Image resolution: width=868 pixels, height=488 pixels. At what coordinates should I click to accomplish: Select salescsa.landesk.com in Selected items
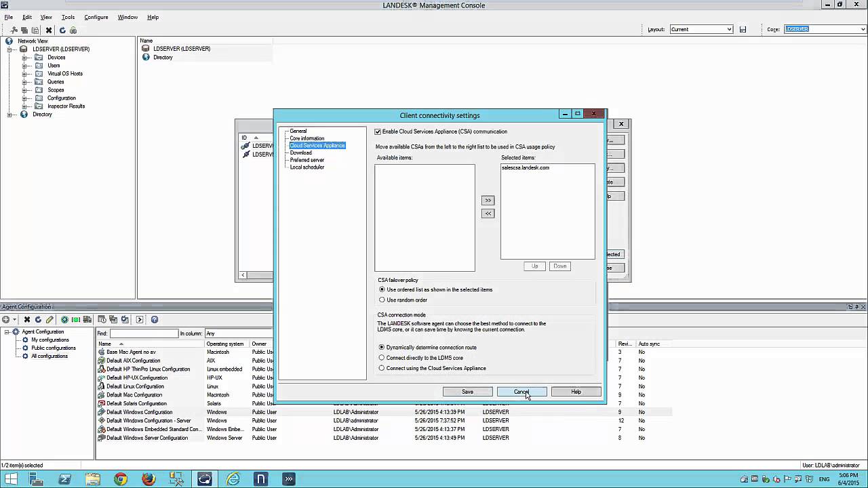526,167
